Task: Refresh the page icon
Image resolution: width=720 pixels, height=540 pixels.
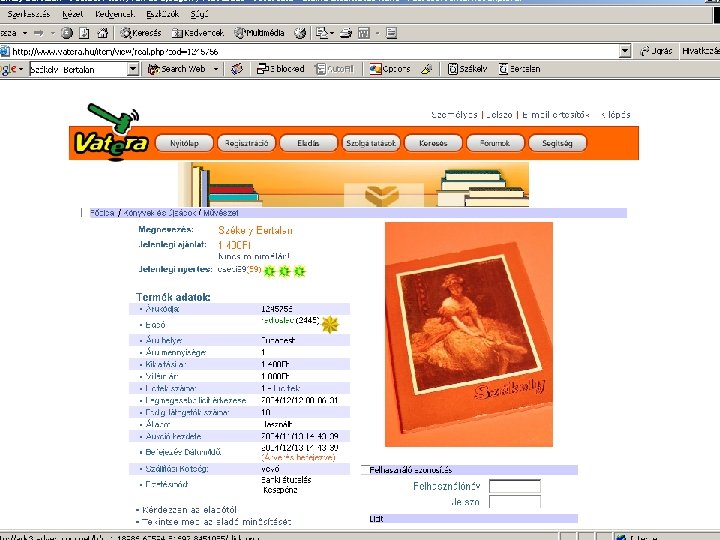Action: click(x=84, y=33)
